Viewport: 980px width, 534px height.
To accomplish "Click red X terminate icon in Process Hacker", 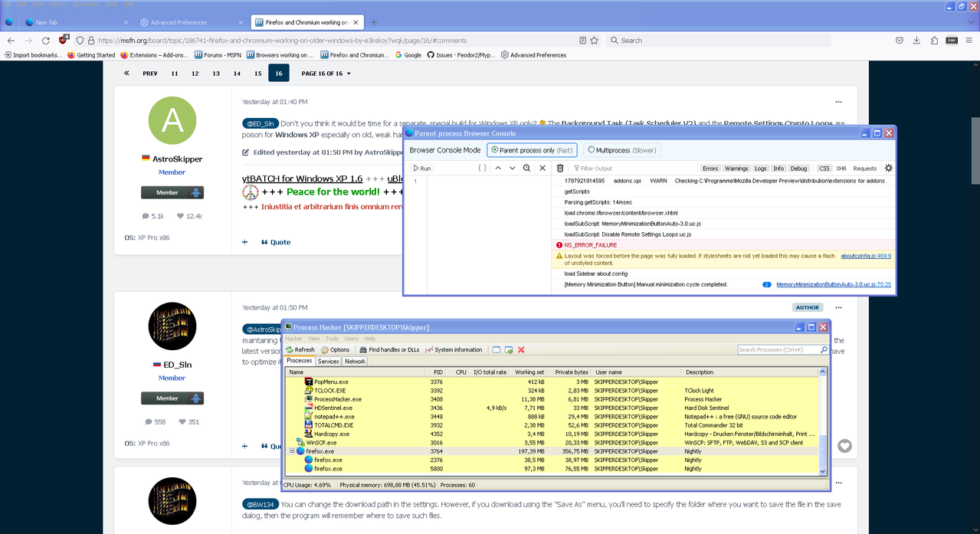I will pyautogui.click(x=521, y=349).
